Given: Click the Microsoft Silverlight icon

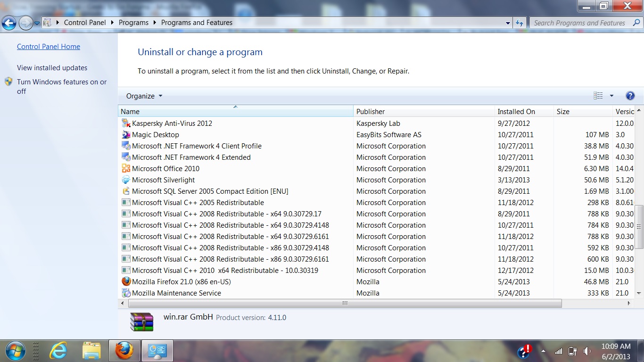Looking at the screenshot, I should pyautogui.click(x=126, y=180).
